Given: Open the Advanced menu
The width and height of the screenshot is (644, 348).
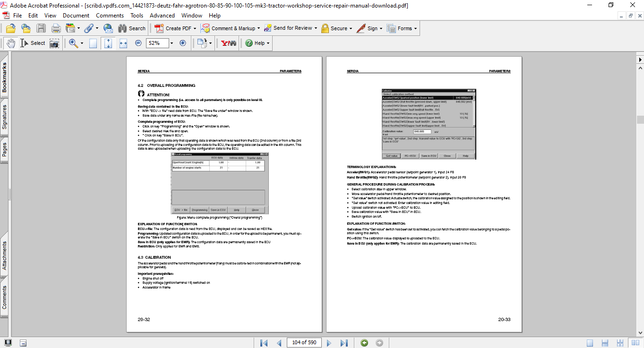Looking at the screenshot, I should point(162,15).
